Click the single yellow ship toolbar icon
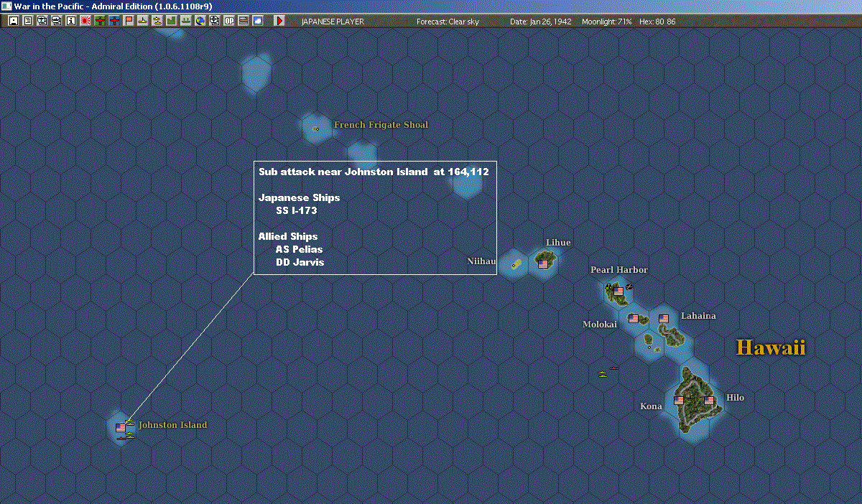 pos(143,21)
